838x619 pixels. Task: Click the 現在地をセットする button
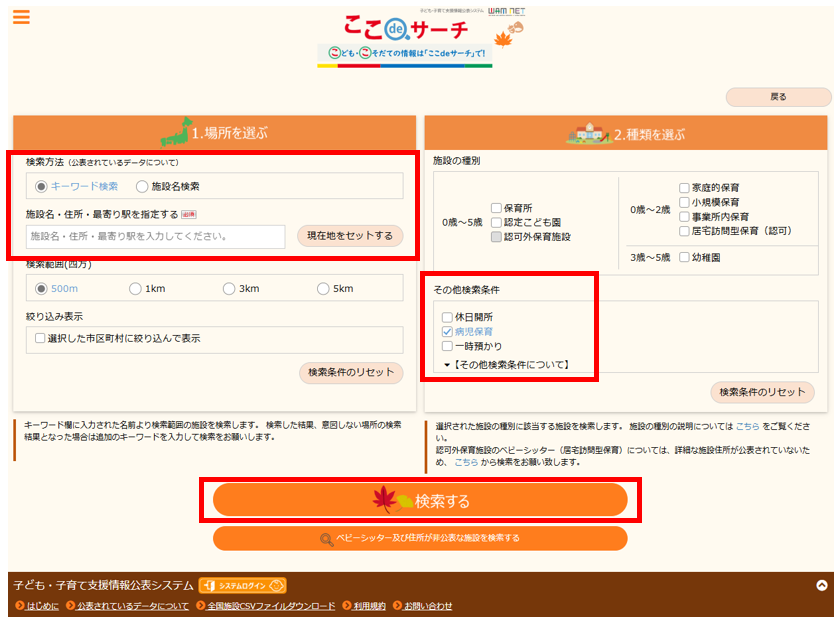(x=350, y=236)
